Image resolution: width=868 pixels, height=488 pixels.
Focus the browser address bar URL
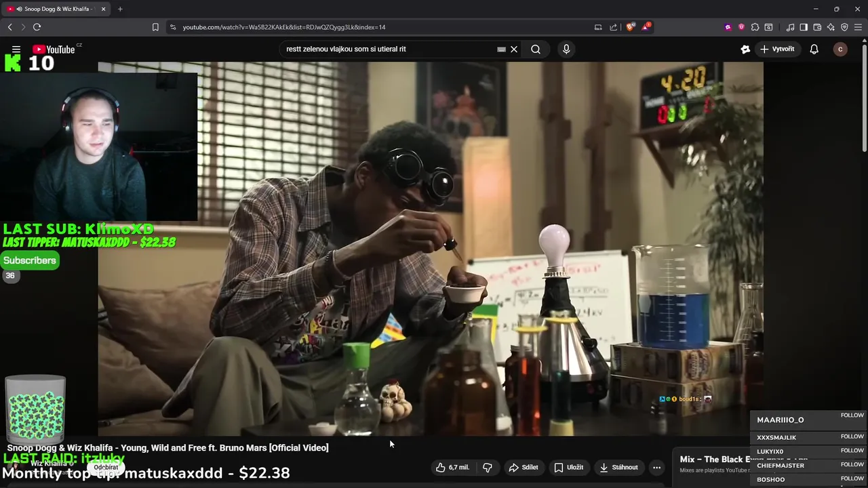coord(284,27)
